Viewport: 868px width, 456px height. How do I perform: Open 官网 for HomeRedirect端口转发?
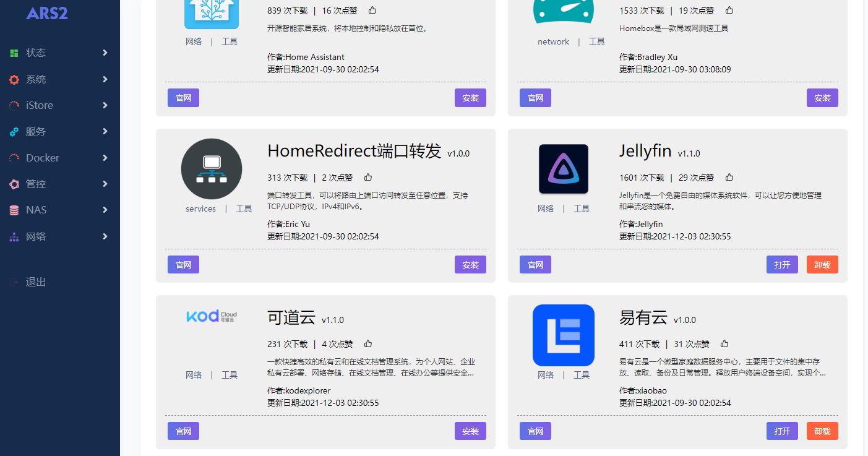[x=183, y=265]
